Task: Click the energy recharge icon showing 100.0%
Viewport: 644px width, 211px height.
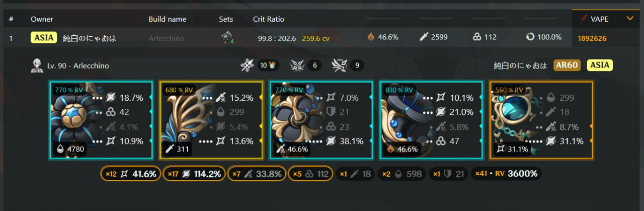Action: click(530, 37)
